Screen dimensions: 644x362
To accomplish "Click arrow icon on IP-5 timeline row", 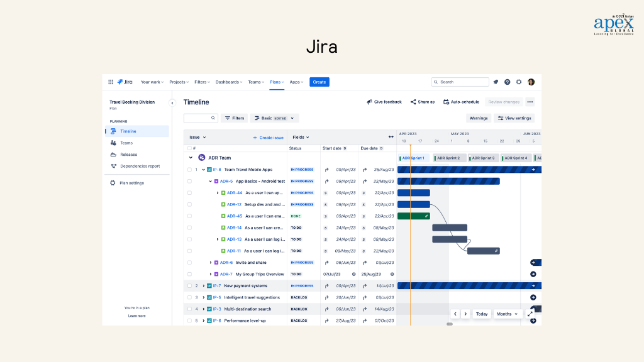I will tap(533, 297).
